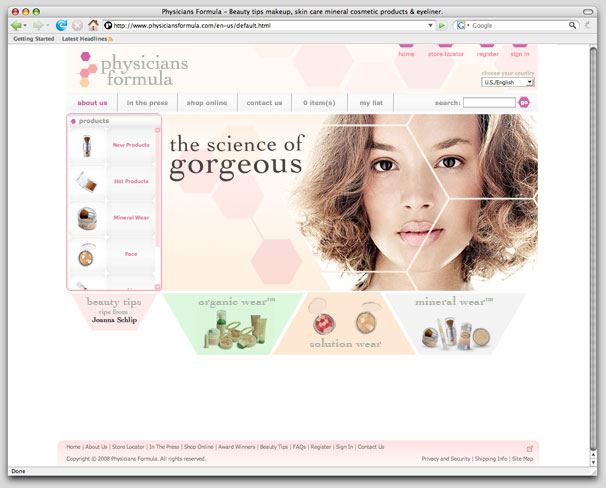
Task: Click the products panel scroll-down arrow
Action: click(157, 287)
